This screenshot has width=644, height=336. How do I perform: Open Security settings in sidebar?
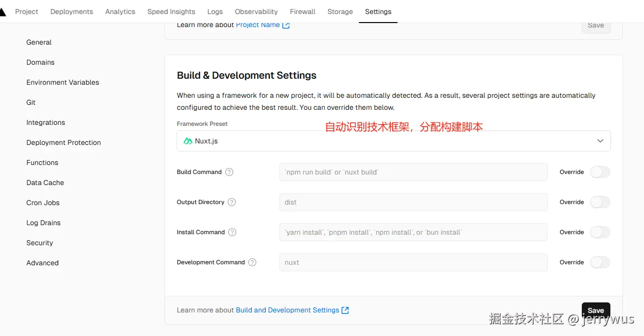click(x=40, y=243)
